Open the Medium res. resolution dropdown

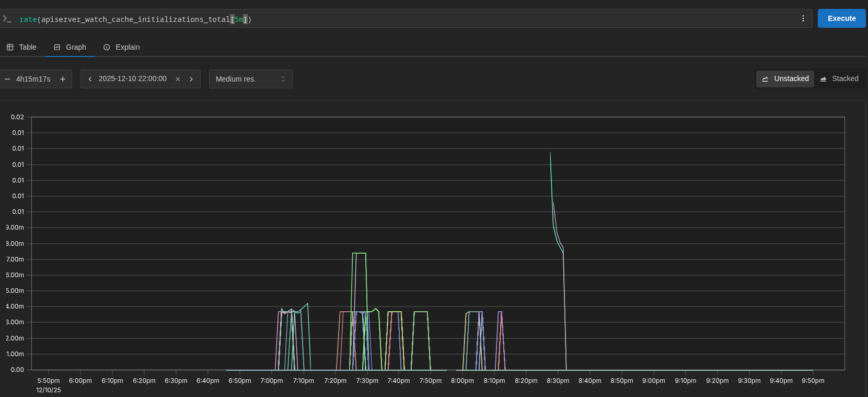tap(251, 79)
